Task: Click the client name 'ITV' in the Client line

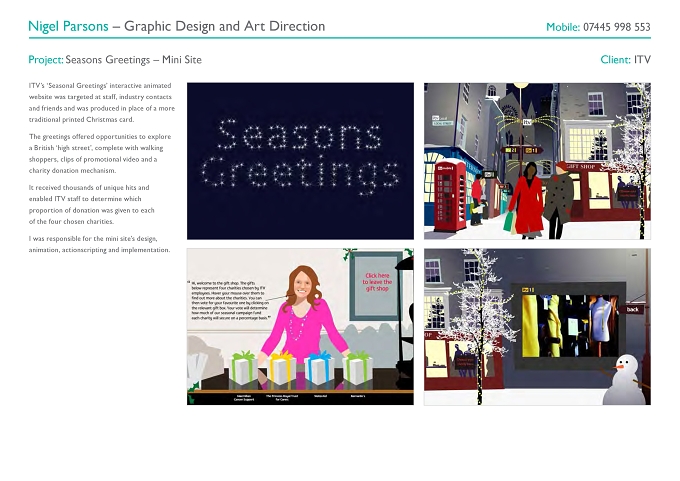Action: point(642,60)
